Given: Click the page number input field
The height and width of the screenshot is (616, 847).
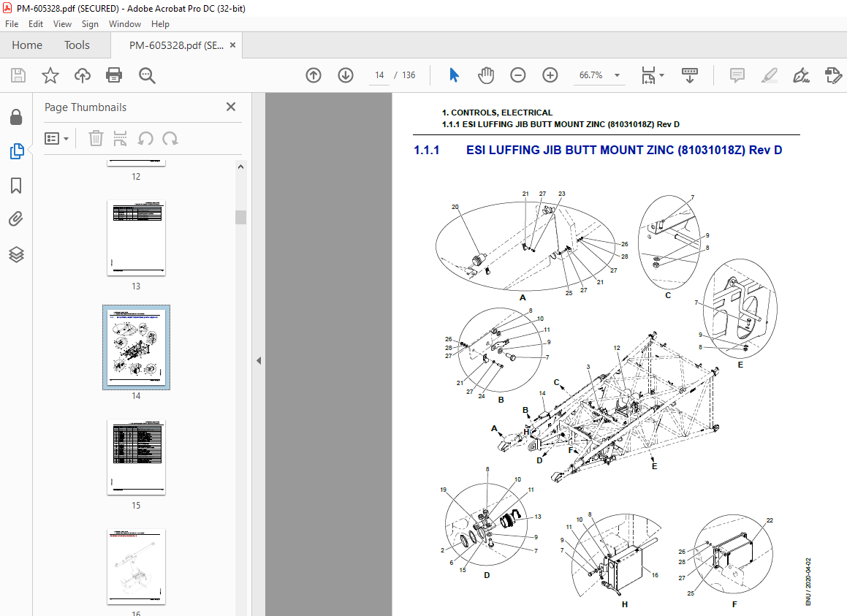Looking at the screenshot, I should pos(379,75).
